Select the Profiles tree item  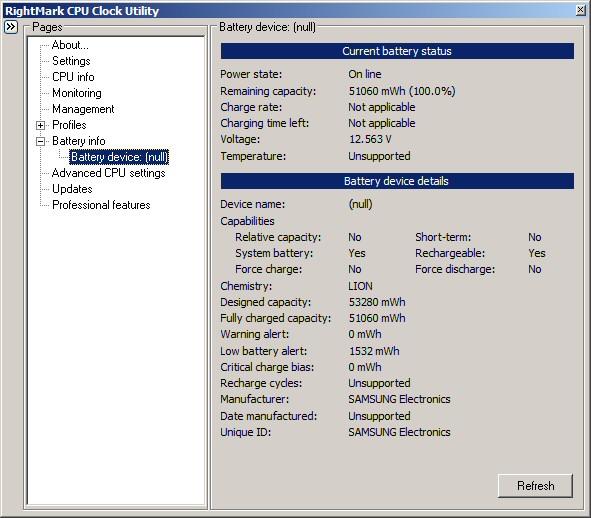point(69,125)
